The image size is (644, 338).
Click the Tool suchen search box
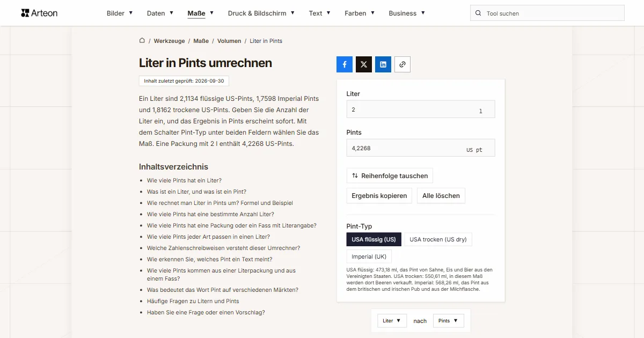547,13
